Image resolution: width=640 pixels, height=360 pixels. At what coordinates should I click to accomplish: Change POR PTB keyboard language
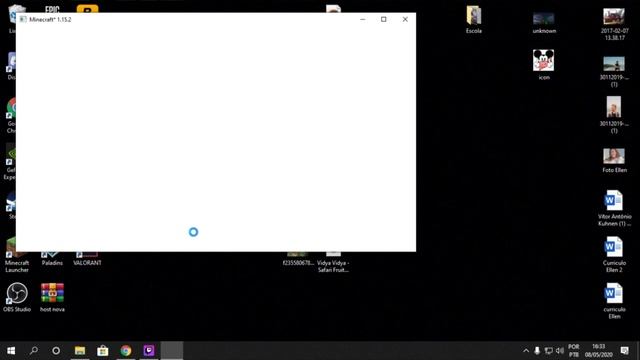tap(573, 351)
